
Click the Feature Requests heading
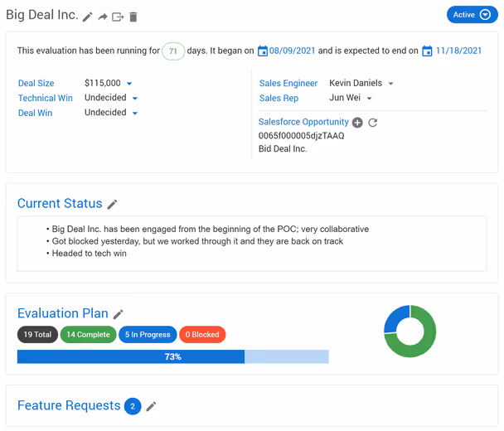pos(69,405)
